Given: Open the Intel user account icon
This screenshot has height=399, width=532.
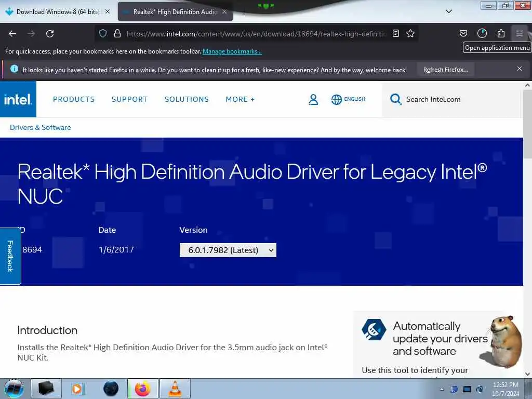Looking at the screenshot, I should pos(313,99).
